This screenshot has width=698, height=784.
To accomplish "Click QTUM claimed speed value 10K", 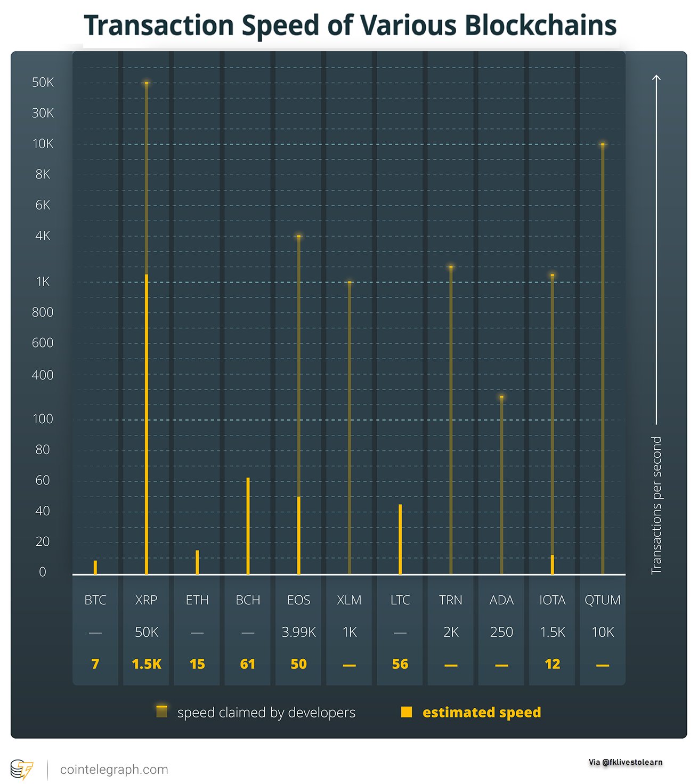I will (603, 632).
